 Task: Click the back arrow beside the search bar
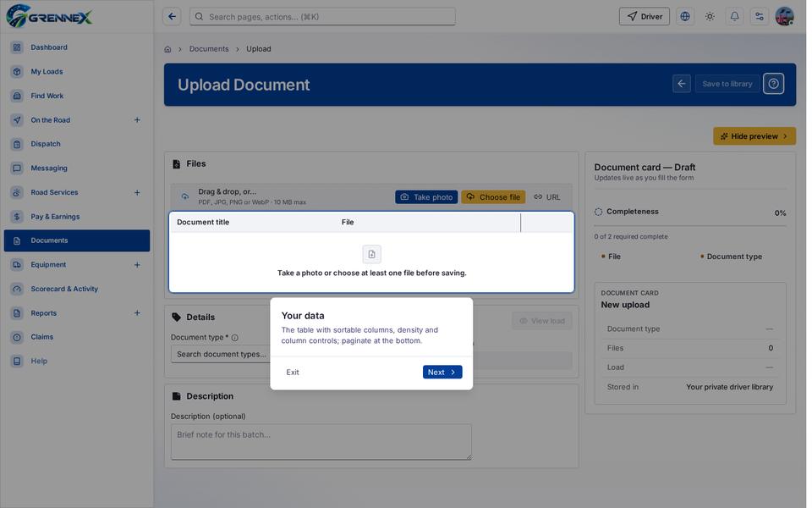point(172,17)
